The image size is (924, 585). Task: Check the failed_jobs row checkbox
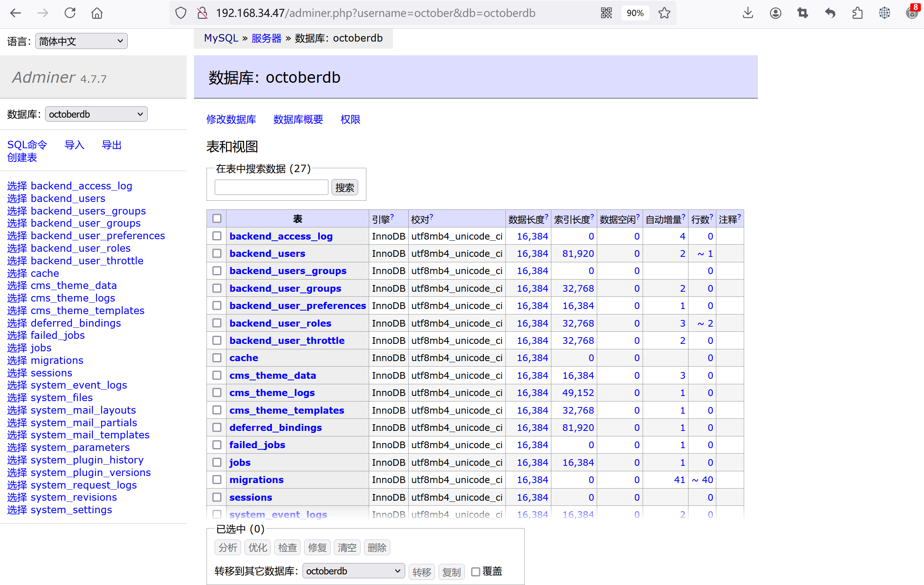point(217,445)
